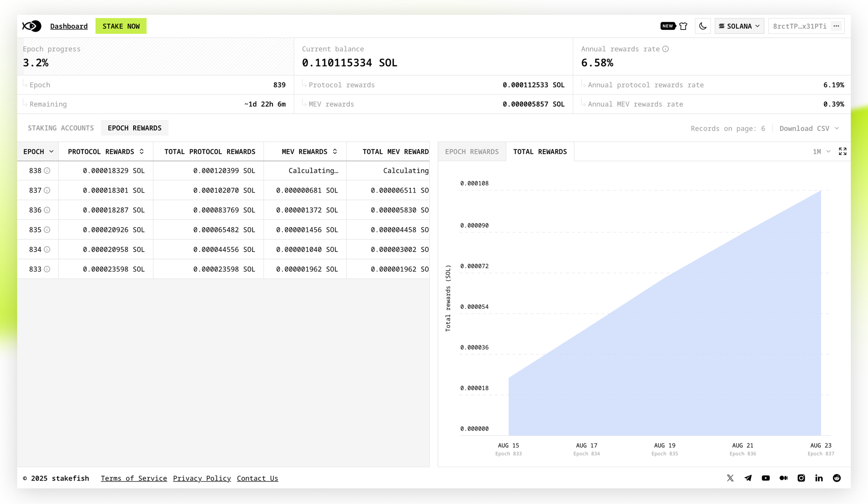Open wallet address options menu

point(836,26)
